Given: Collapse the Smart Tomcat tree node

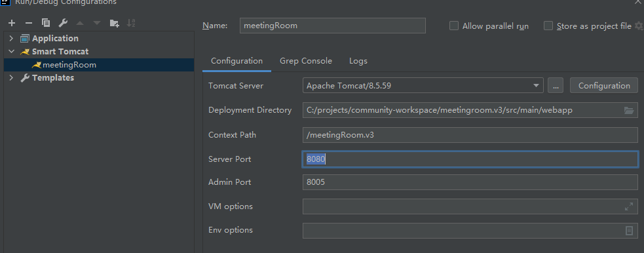Looking at the screenshot, I should pyautogui.click(x=11, y=52).
